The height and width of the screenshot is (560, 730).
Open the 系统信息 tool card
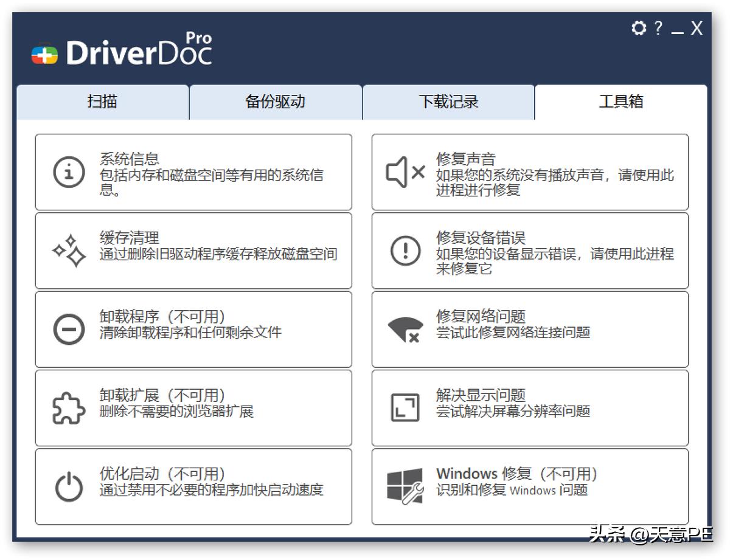pyautogui.click(x=193, y=172)
